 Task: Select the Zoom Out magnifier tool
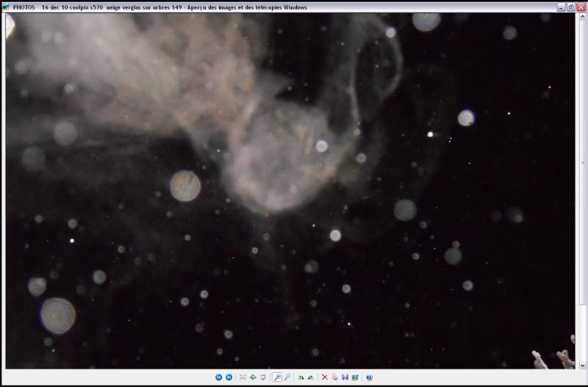coord(287,377)
